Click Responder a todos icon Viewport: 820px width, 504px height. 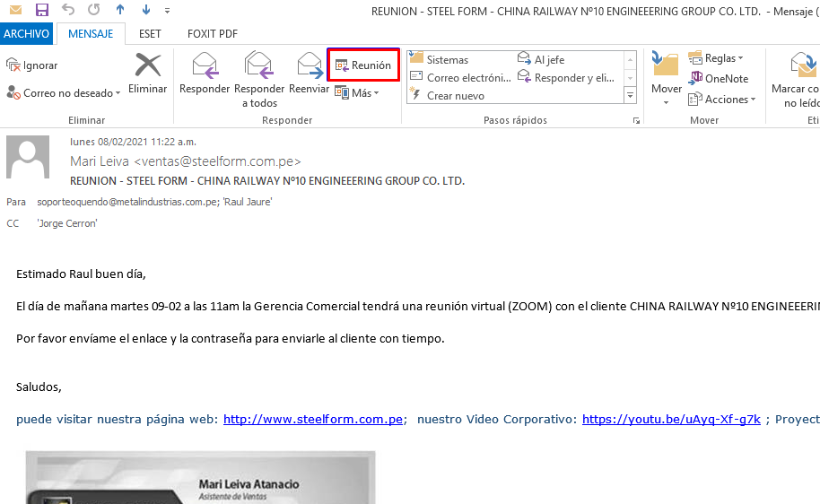(259, 65)
